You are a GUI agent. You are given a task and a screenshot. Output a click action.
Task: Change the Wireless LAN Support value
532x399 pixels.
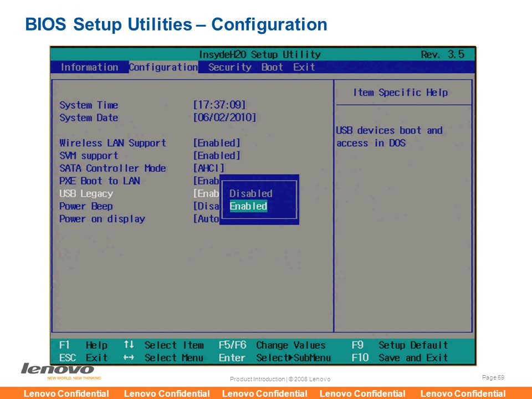pyautogui.click(x=217, y=143)
